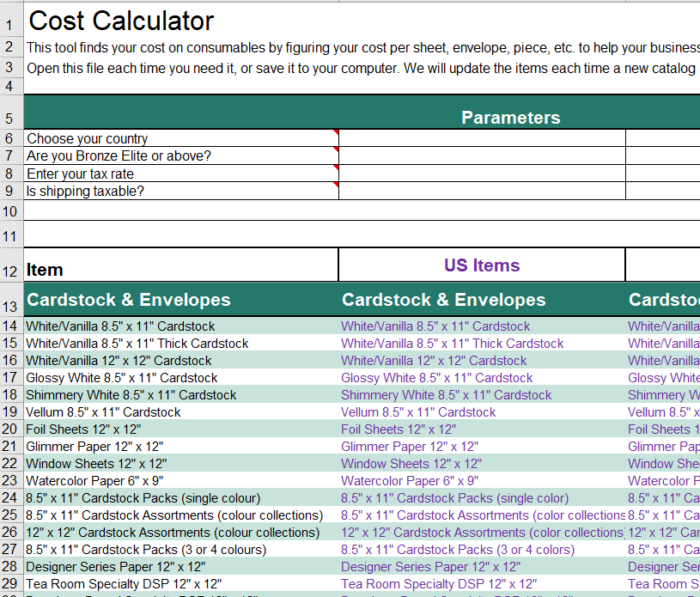Click the tax rate entry cell
700x597 pixels.
tap(481, 174)
